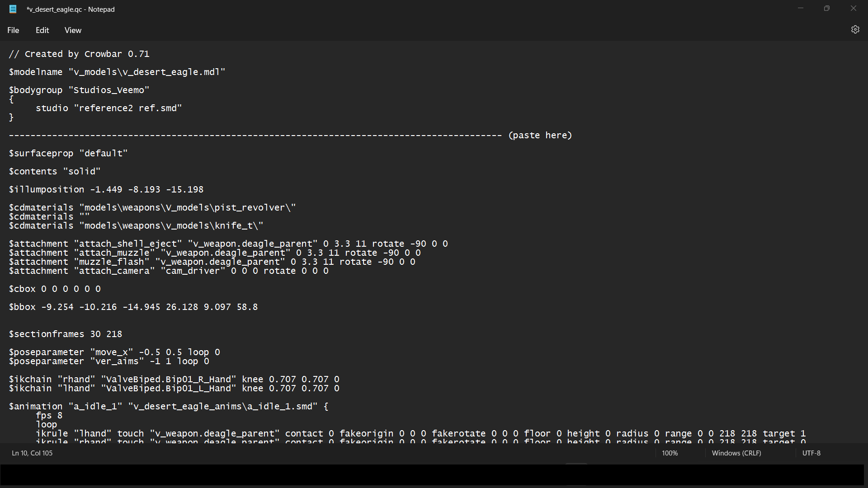Click the Notepad app icon in title bar
This screenshot has height=488, width=868.
13,9
